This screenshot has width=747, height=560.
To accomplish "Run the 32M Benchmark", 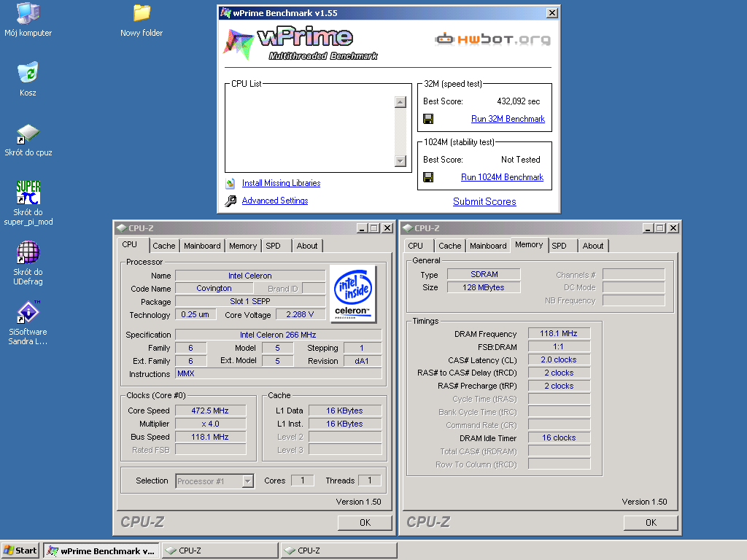I will coord(508,119).
